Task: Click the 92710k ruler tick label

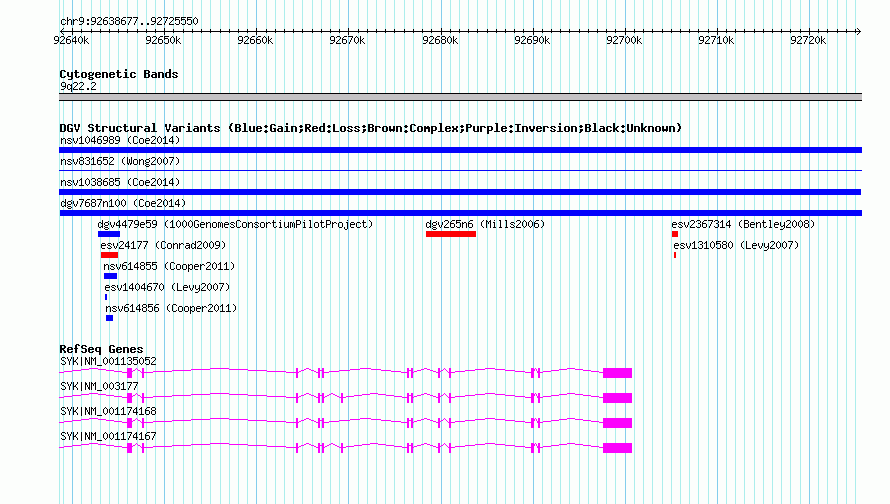Action: (x=716, y=40)
